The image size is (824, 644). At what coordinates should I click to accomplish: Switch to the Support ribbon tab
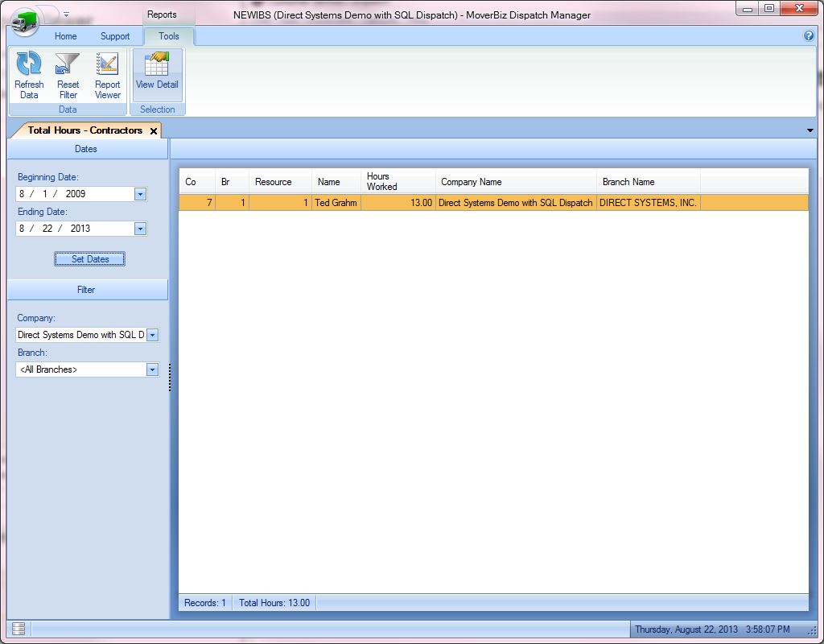(115, 36)
